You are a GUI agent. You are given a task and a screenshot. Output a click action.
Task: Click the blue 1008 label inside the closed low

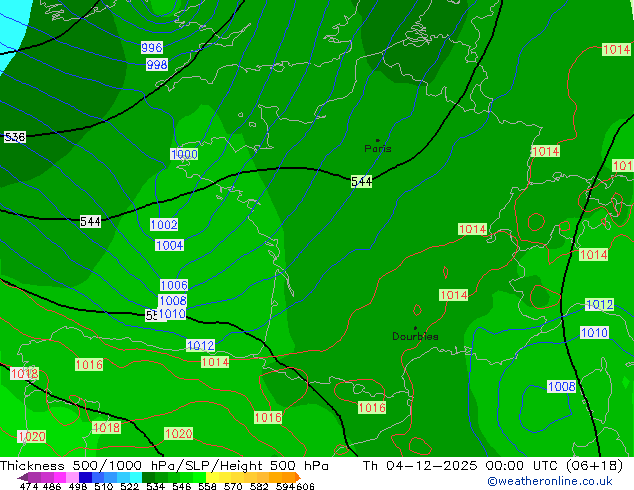point(561,386)
